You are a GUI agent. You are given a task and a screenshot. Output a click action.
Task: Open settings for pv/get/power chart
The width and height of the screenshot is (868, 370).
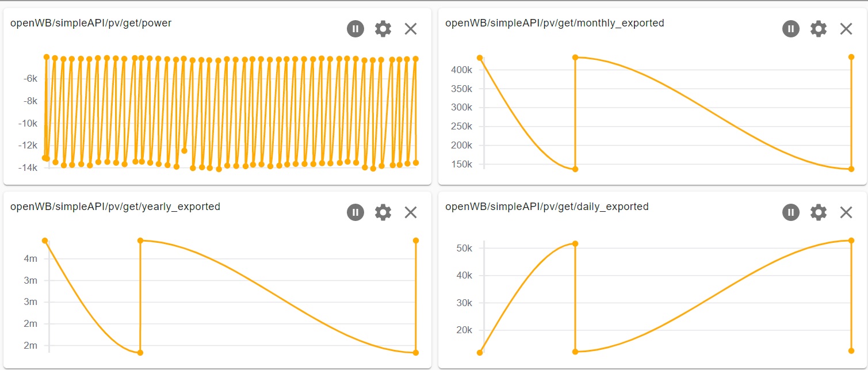coord(383,29)
